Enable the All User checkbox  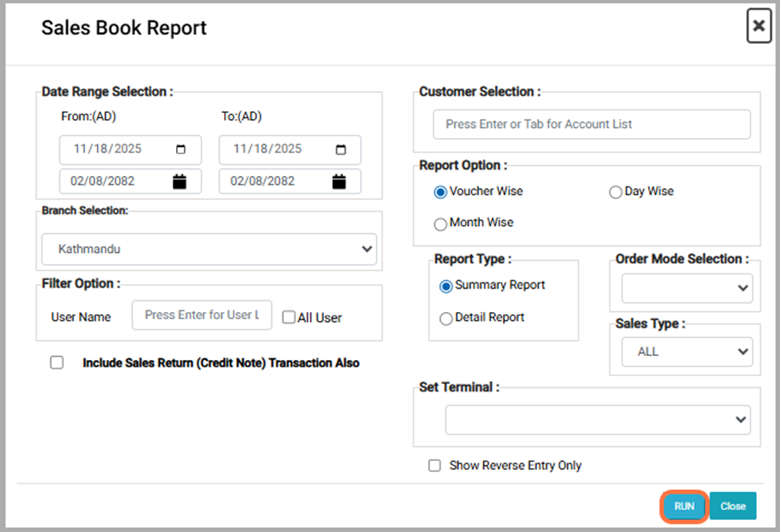[289, 318]
